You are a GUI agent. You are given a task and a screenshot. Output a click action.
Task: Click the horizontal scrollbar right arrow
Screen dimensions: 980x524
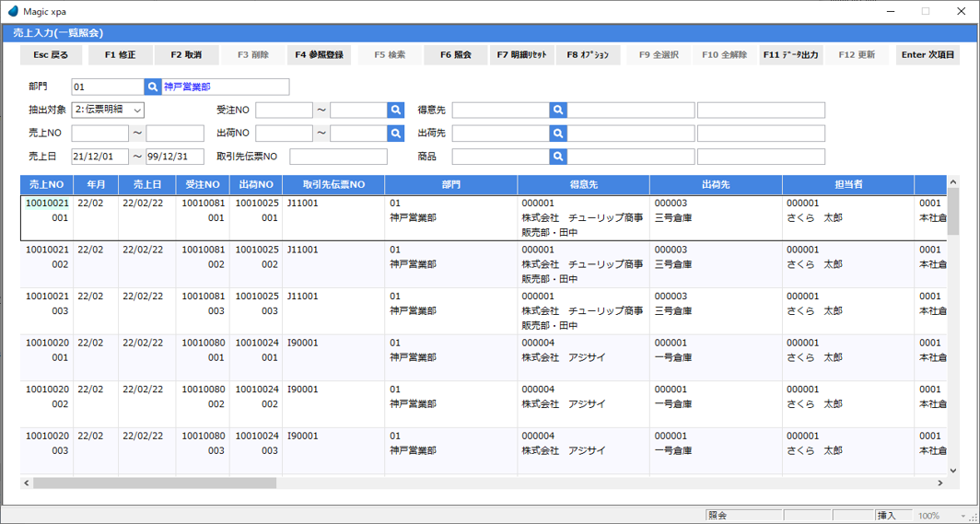point(940,483)
